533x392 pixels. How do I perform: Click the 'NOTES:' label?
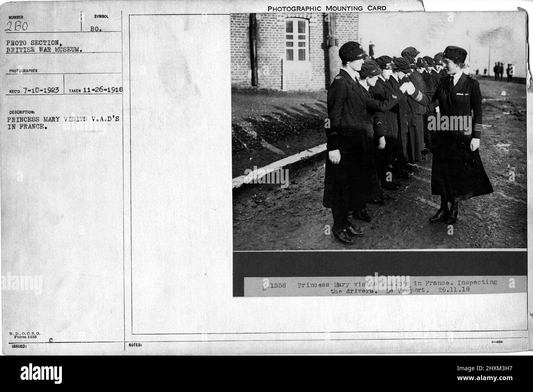pyautogui.click(x=135, y=345)
